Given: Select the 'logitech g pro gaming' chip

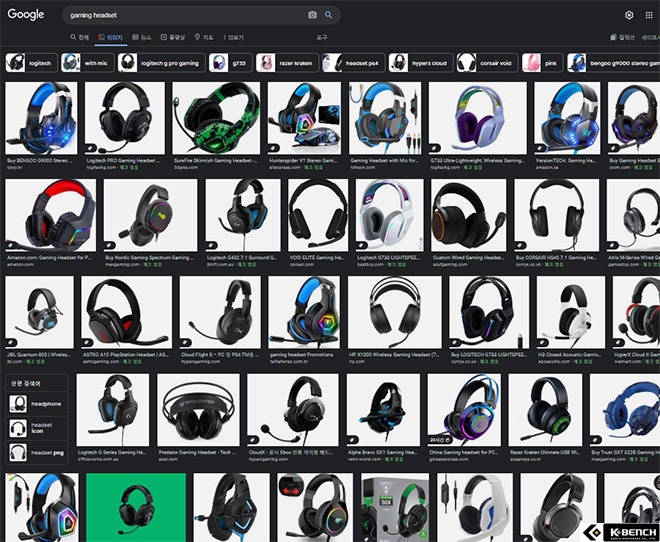Looking at the screenshot, I should click(162, 63).
